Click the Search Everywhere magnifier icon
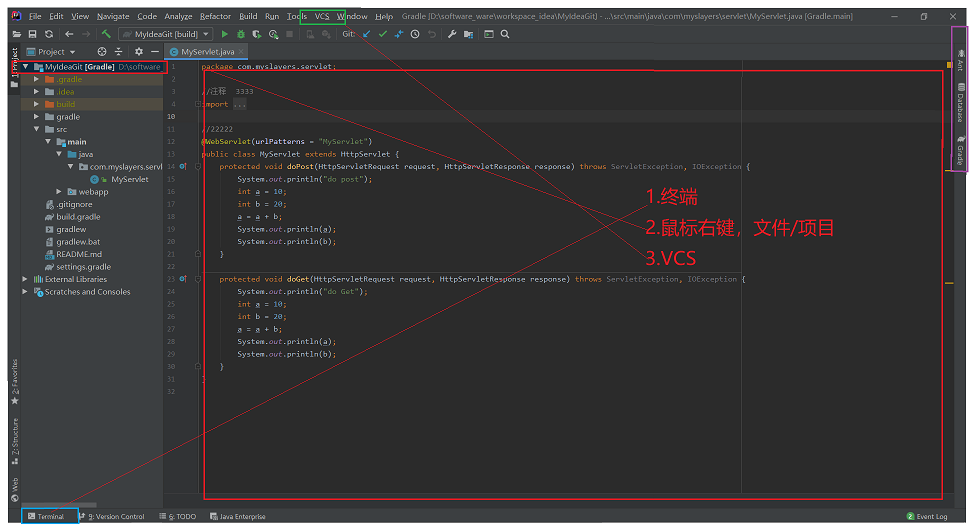 [505, 34]
